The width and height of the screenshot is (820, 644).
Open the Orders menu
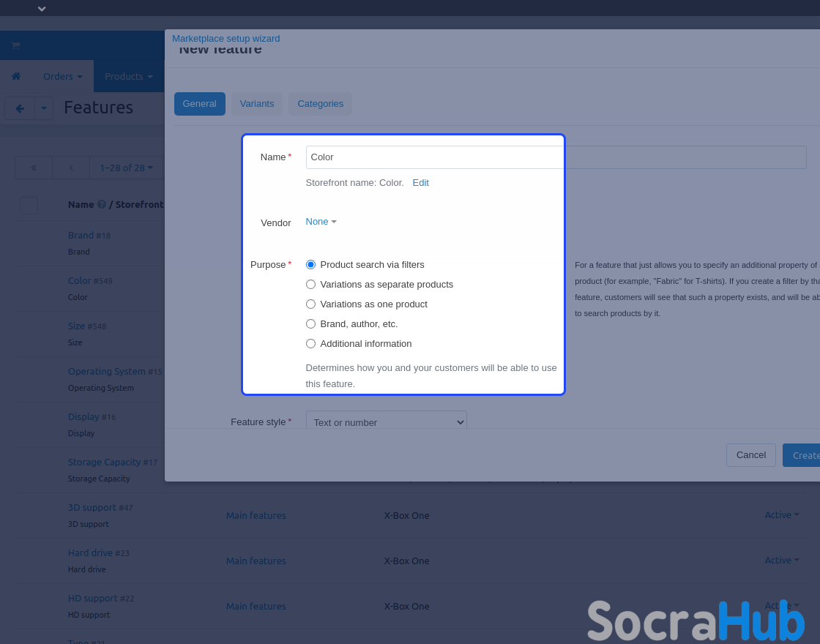[63, 76]
